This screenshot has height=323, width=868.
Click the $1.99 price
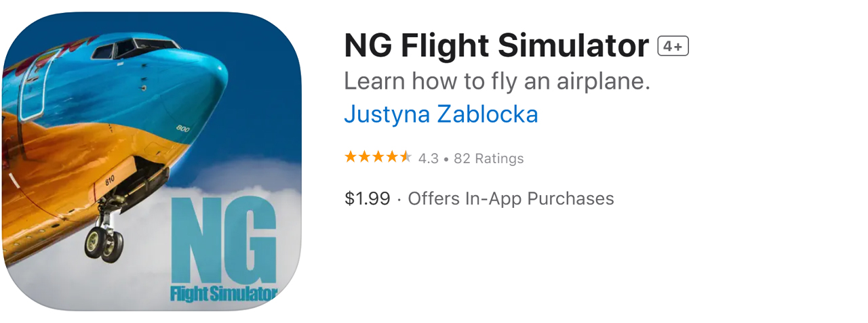click(367, 198)
